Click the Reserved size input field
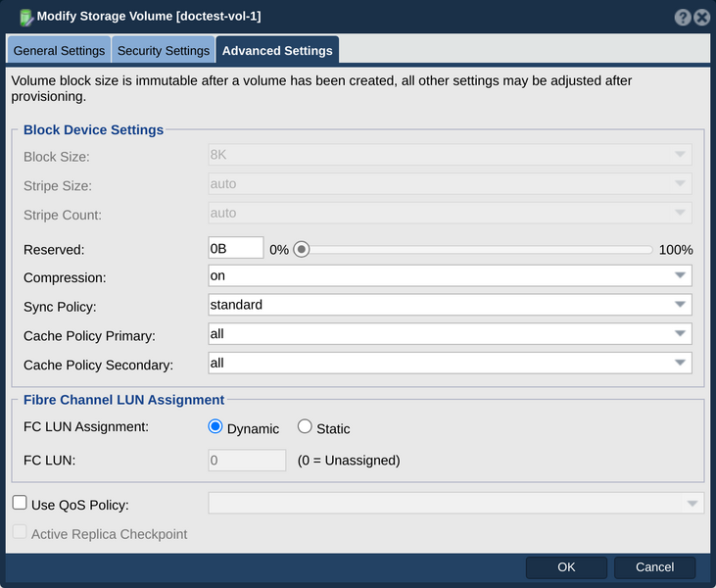This screenshot has height=588, width=716. [236, 248]
